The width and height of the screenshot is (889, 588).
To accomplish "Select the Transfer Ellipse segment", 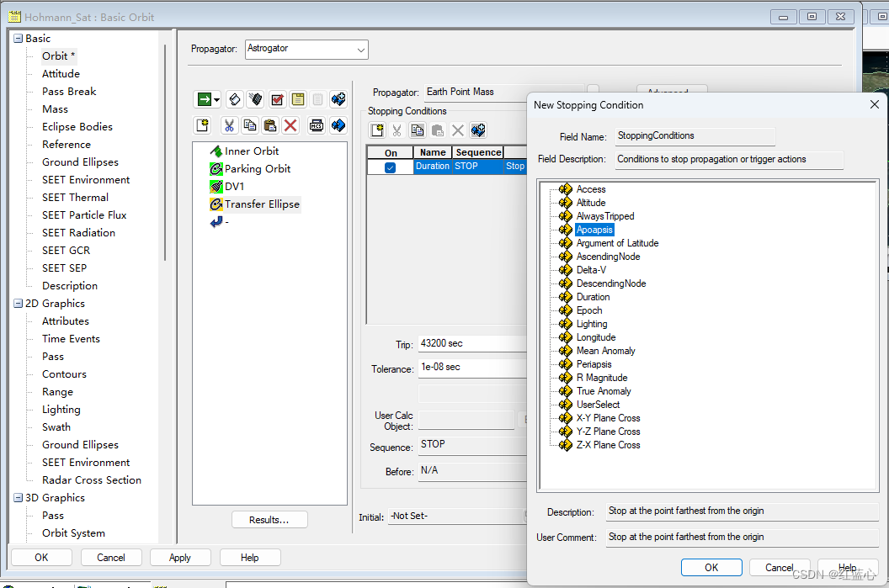I will click(x=261, y=204).
